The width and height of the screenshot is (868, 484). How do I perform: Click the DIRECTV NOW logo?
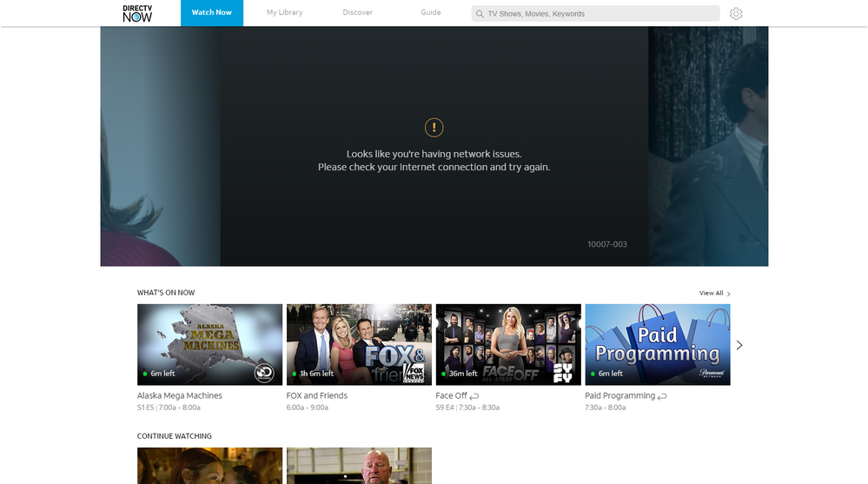click(137, 13)
